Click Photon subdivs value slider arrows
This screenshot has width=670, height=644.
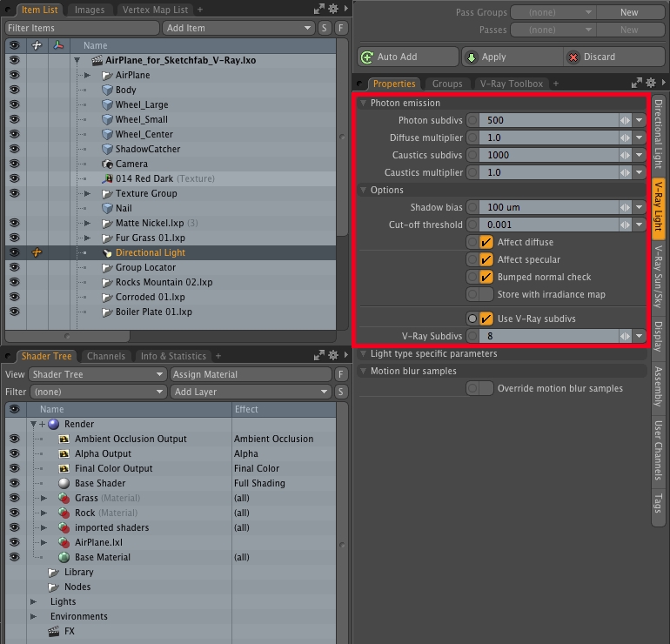pyautogui.click(x=625, y=120)
